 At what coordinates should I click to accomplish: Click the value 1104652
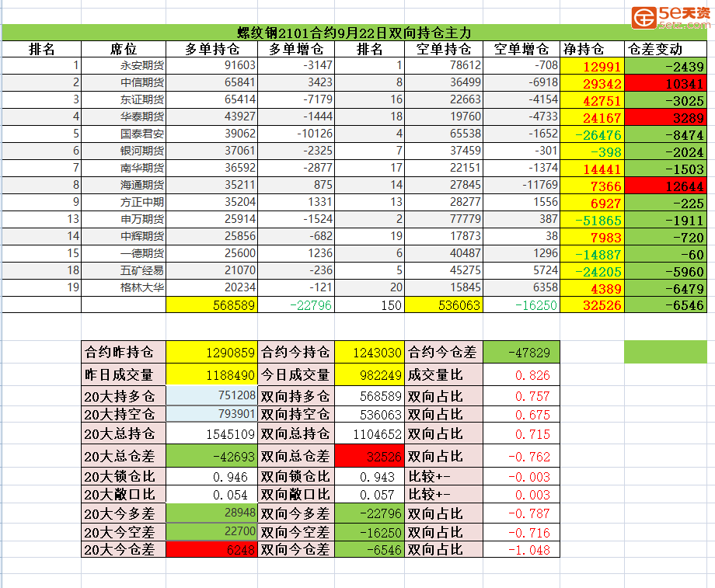[x=370, y=433]
